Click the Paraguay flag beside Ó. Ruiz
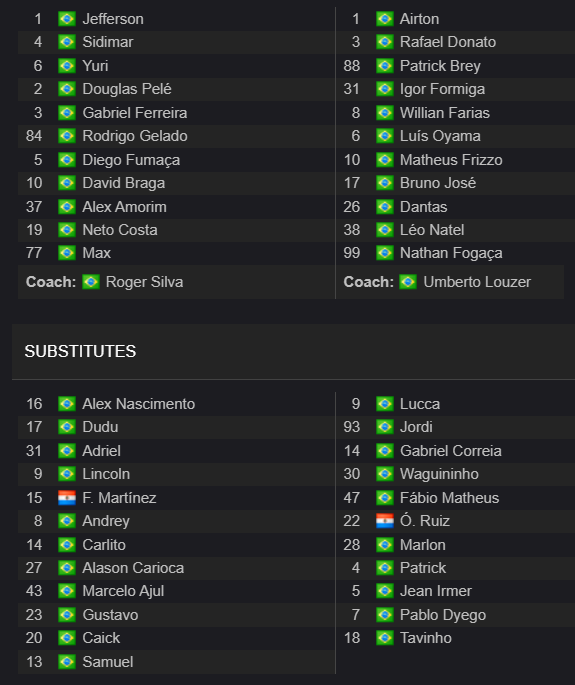 pyautogui.click(x=384, y=521)
